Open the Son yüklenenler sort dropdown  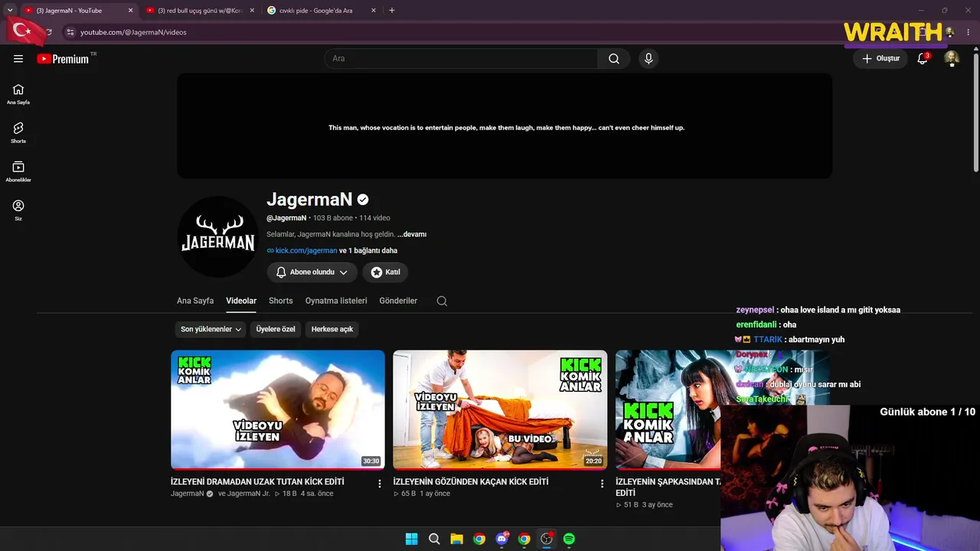(x=211, y=329)
